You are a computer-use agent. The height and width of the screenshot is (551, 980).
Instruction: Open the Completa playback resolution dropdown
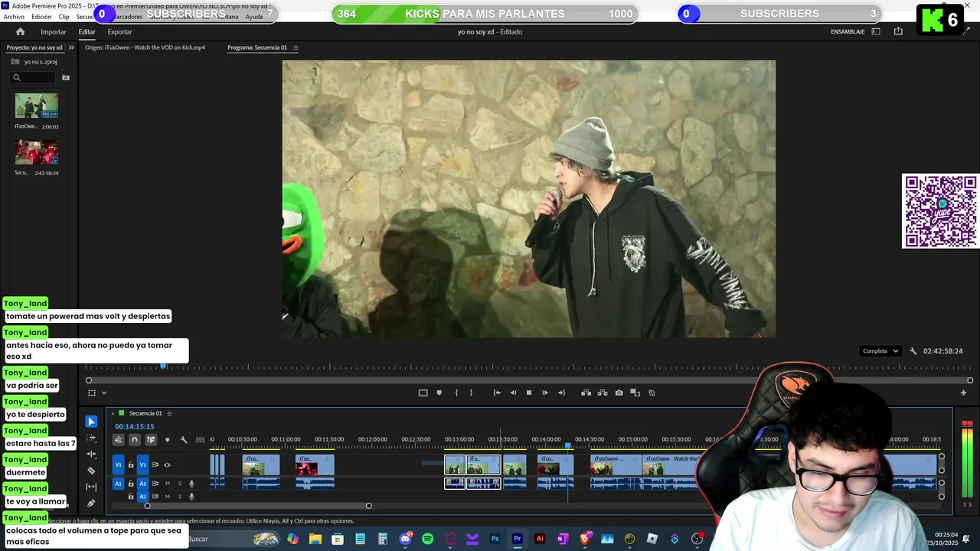(880, 351)
